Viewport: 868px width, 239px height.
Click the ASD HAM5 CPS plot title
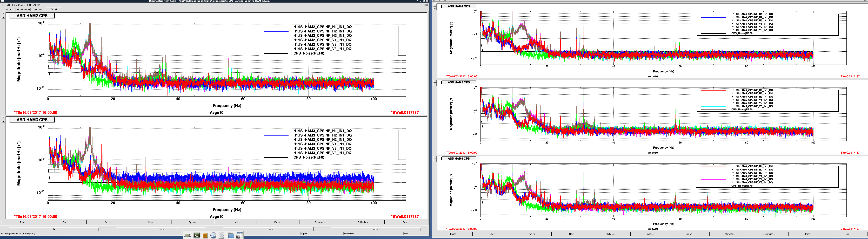pyautogui.click(x=459, y=83)
